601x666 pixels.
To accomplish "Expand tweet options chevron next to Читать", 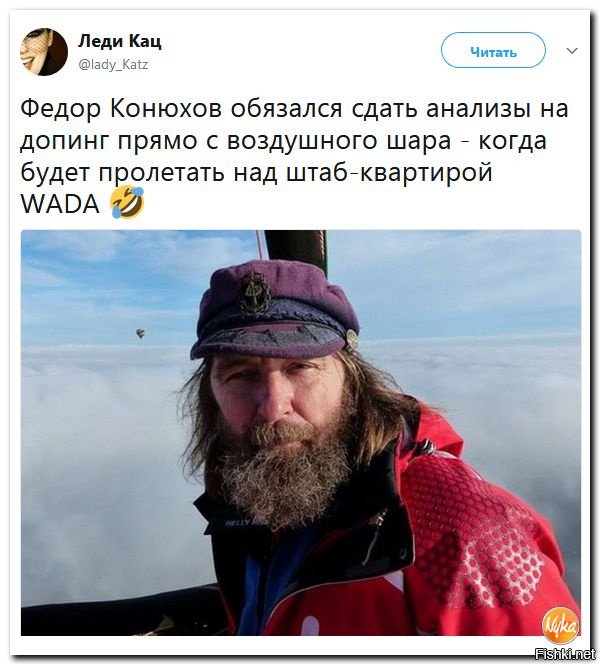I will (572, 51).
